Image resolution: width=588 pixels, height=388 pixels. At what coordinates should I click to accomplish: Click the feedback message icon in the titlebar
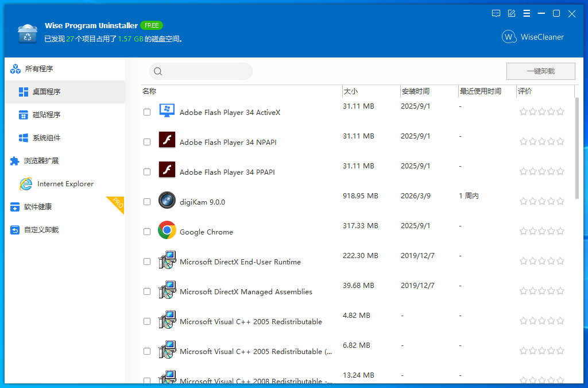[x=496, y=13]
